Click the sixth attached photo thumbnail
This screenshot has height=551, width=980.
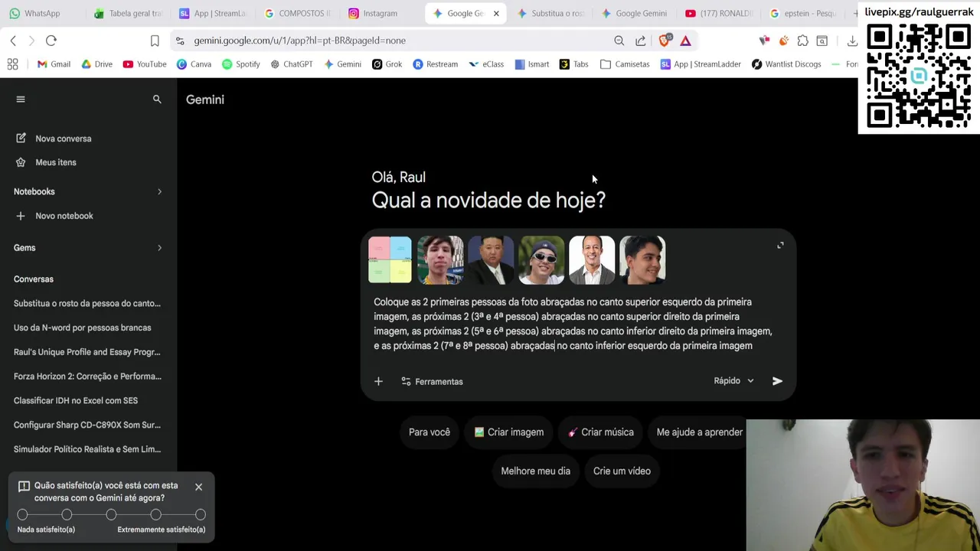point(642,260)
